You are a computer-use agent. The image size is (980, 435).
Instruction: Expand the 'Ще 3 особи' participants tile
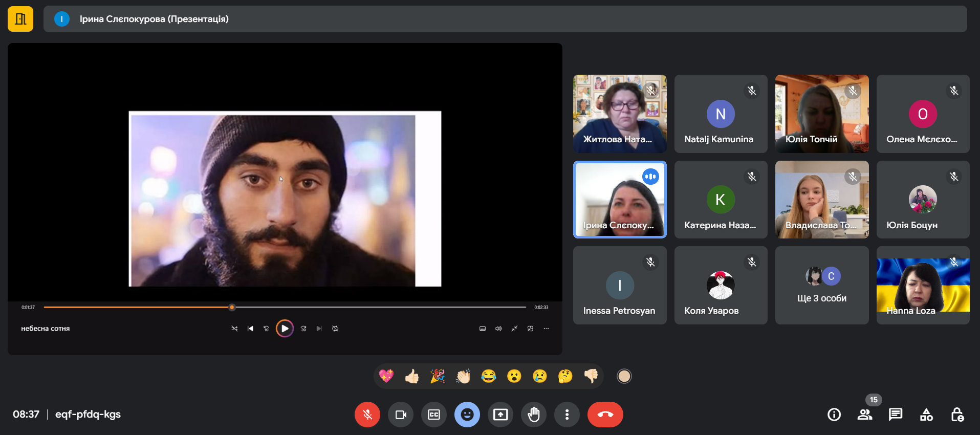[x=822, y=285]
